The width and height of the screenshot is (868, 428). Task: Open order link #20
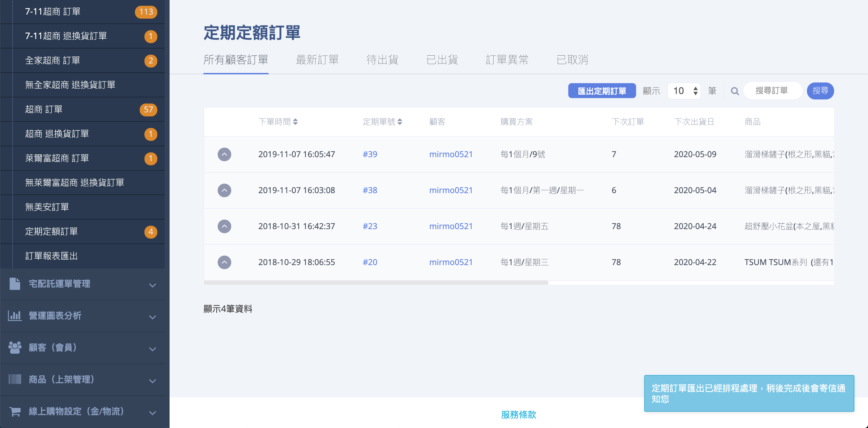pyautogui.click(x=370, y=262)
